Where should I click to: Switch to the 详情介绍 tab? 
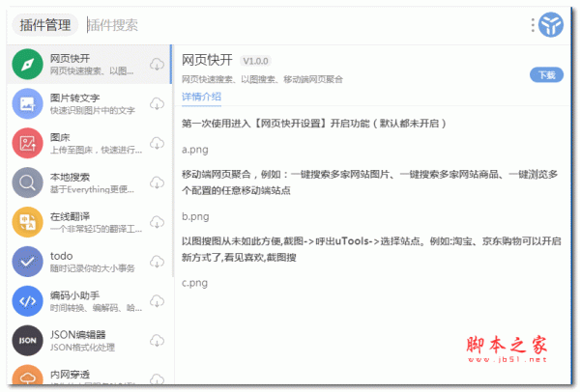point(202,97)
